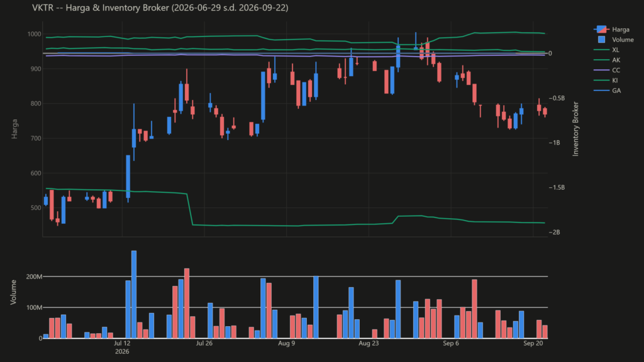Screen dimensions: 644x362
Task: Click the −2B inventory axis label
Action: pyautogui.click(x=555, y=233)
